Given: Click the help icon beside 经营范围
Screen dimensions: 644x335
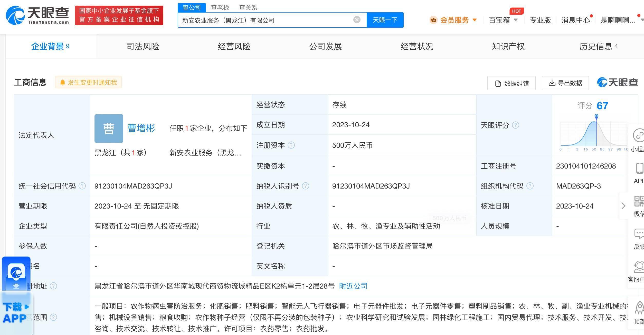Looking at the screenshot, I should coord(53,317).
